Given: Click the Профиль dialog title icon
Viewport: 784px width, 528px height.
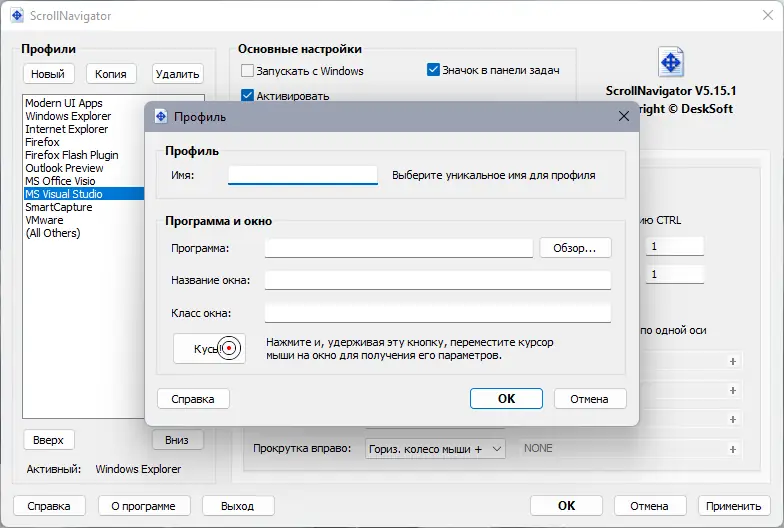Looking at the screenshot, I should point(161,116).
